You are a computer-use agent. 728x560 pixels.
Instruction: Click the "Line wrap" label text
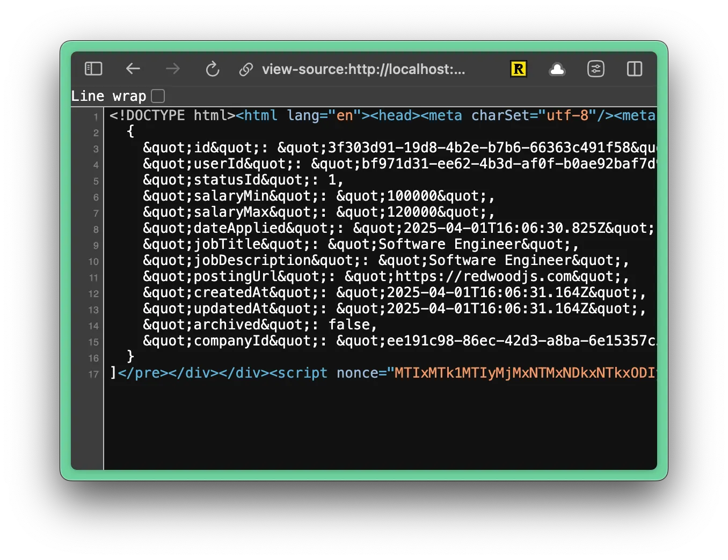point(108,96)
